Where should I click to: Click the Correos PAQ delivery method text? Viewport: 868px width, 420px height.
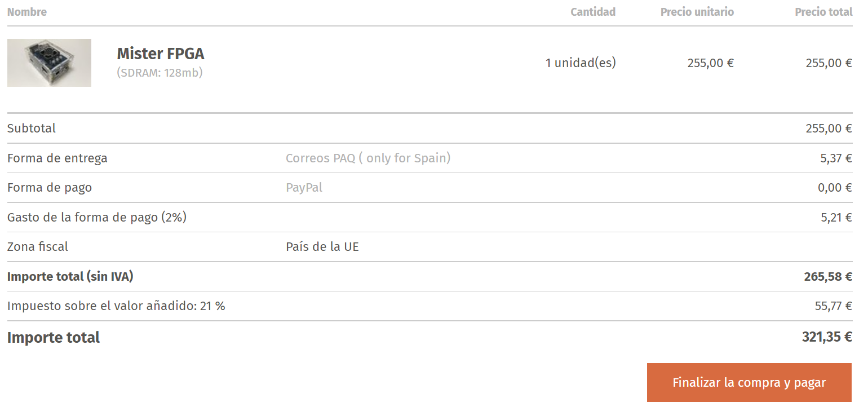point(368,158)
